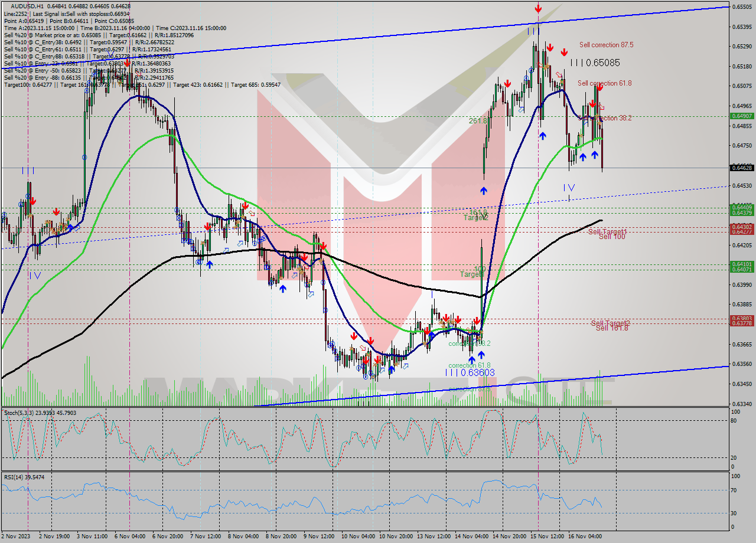The image size is (756, 543).
Task: Click the green 'correction 87.5' label near the trendline
Action: click(x=470, y=389)
